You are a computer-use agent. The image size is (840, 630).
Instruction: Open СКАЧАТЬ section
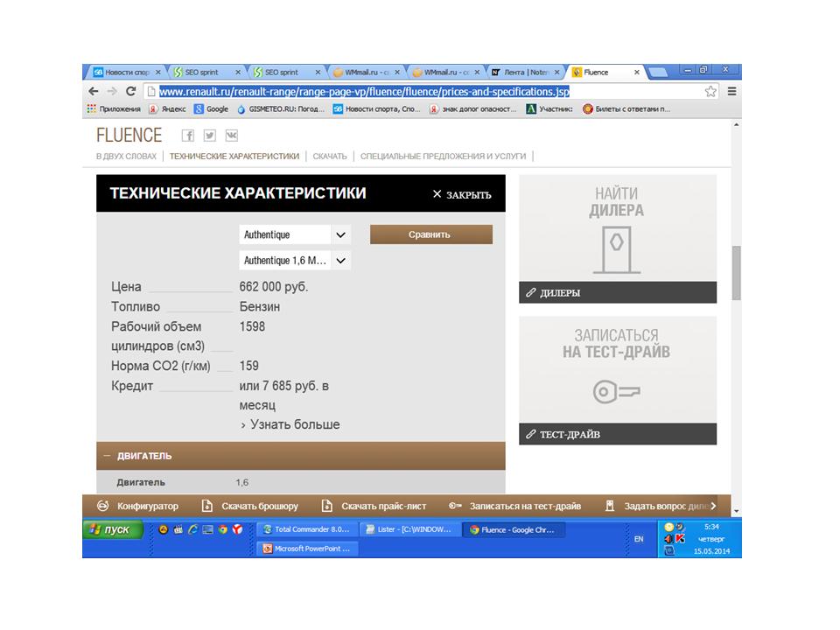[x=330, y=157]
